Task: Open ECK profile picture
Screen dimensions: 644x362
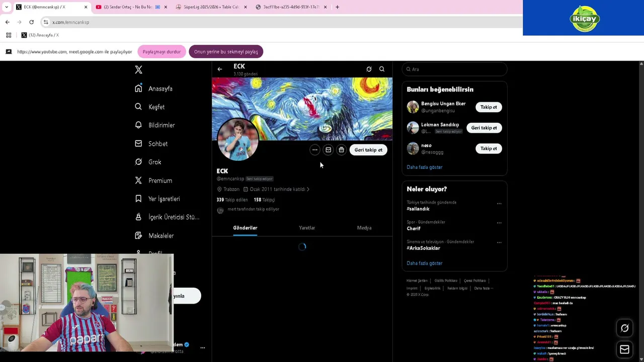Action: (237, 139)
